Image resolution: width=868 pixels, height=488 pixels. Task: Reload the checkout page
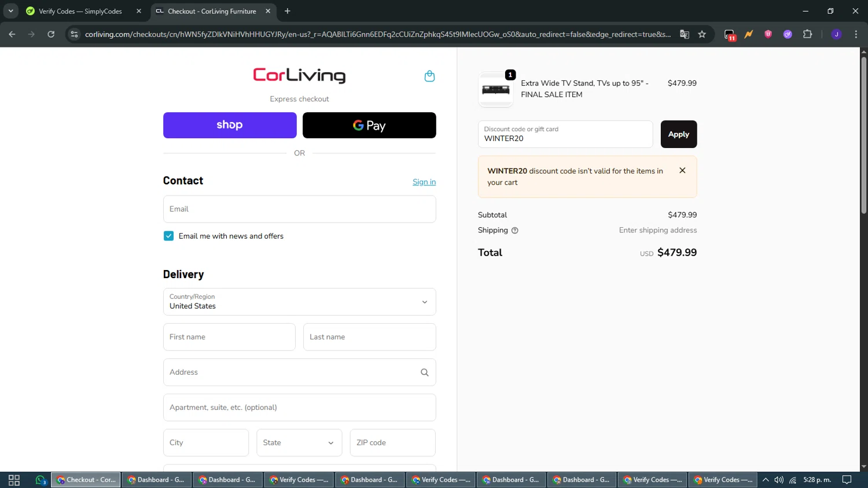(x=51, y=34)
